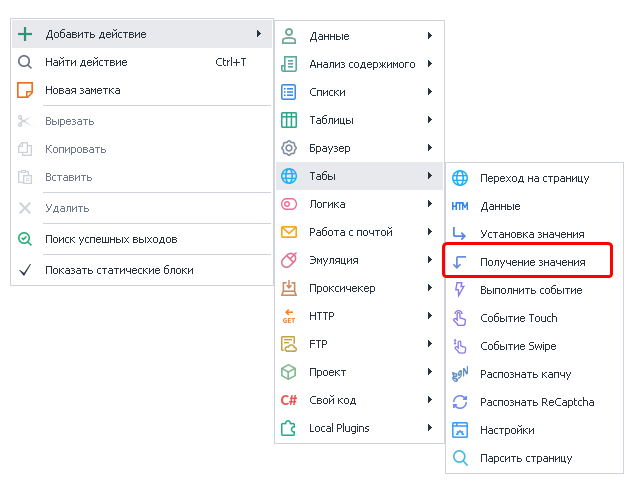Click the magnifier icon for Парсить страницу
This screenshot has width=638, height=486.
click(460, 458)
